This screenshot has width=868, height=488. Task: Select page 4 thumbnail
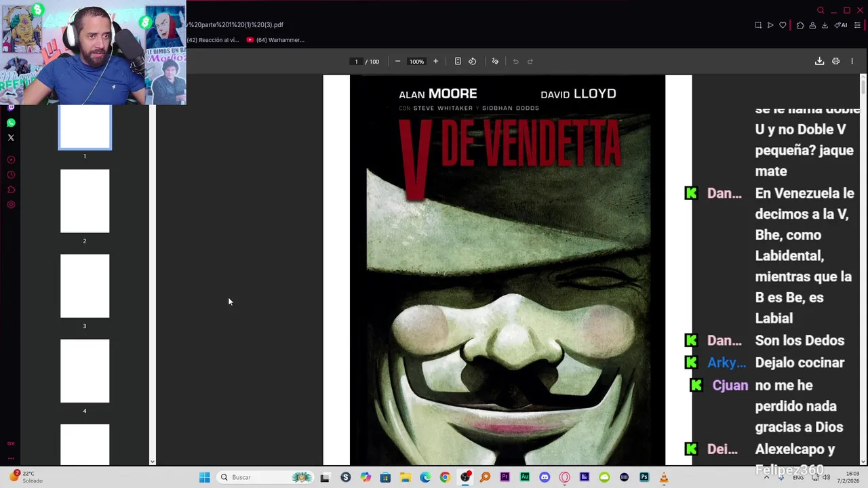(85, 371)
